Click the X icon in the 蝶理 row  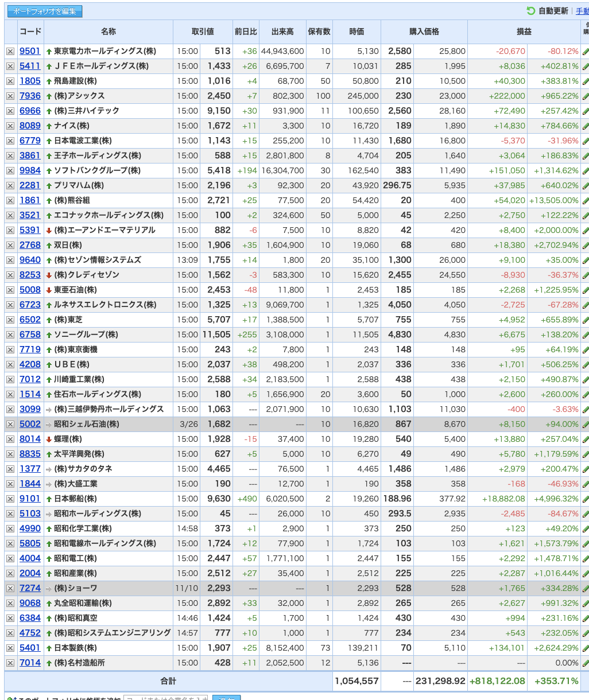tap(10, 439)
